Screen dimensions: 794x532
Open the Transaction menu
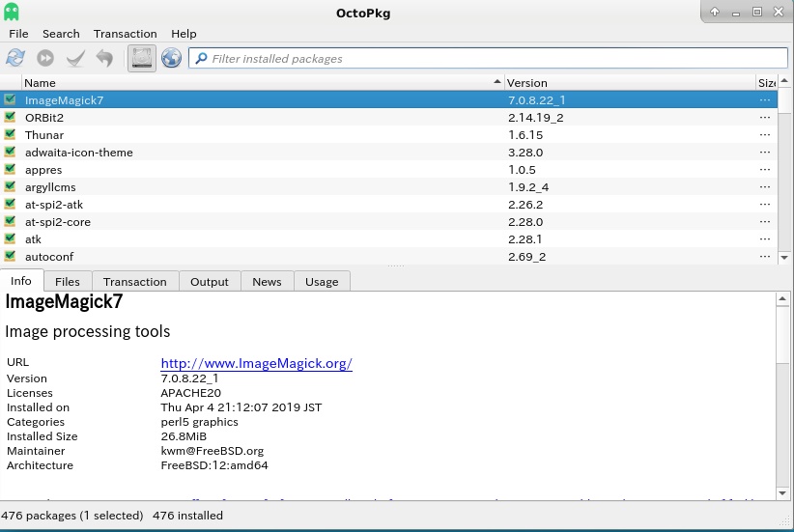pyautogui.click(x=125, y=34)
